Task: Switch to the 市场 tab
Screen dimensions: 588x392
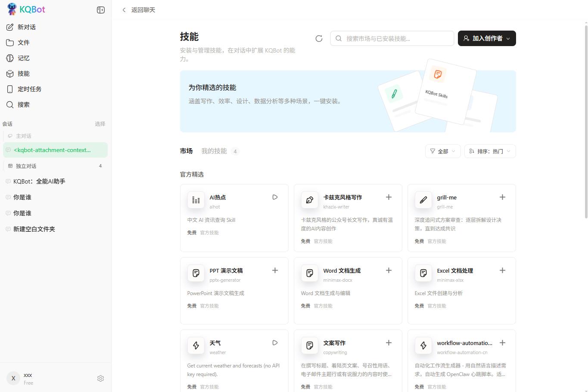Action: 186,151
